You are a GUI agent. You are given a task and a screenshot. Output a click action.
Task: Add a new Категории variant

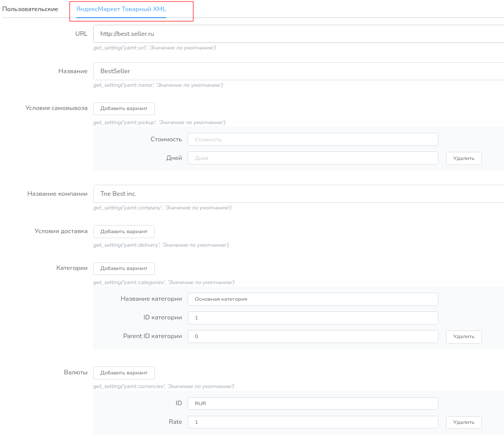[124, 268]
